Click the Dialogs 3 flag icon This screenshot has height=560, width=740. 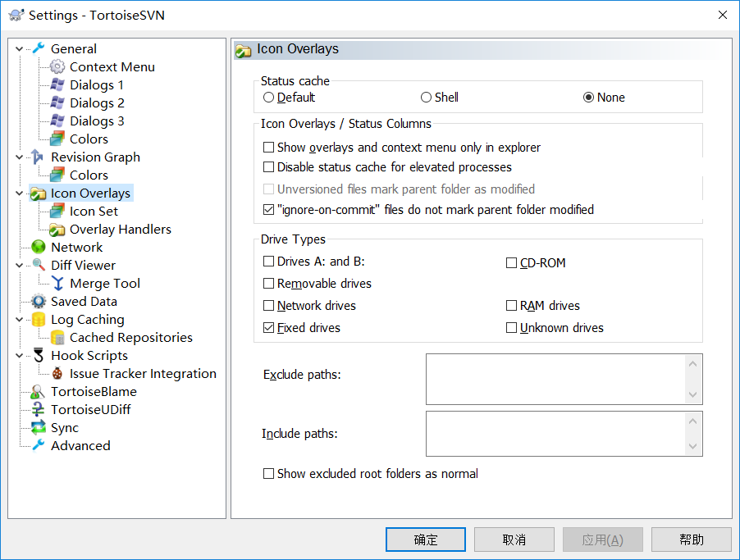(x=57, y=121)
